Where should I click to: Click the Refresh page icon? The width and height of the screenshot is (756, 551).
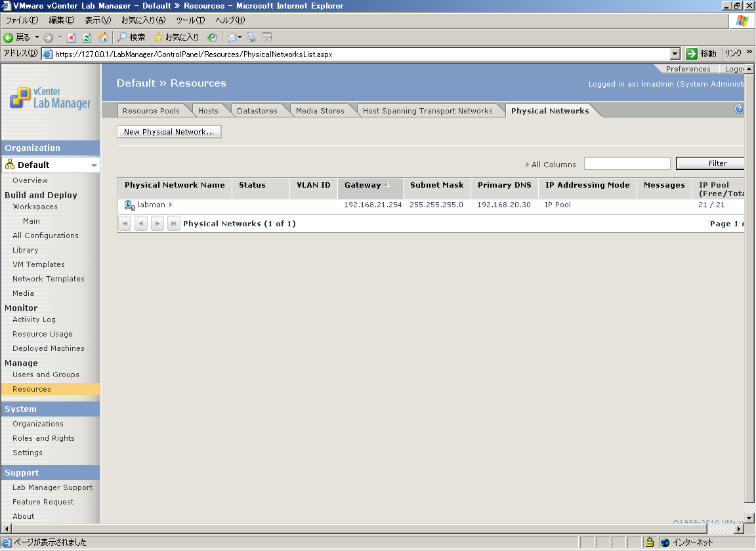(x=87, y=37)
